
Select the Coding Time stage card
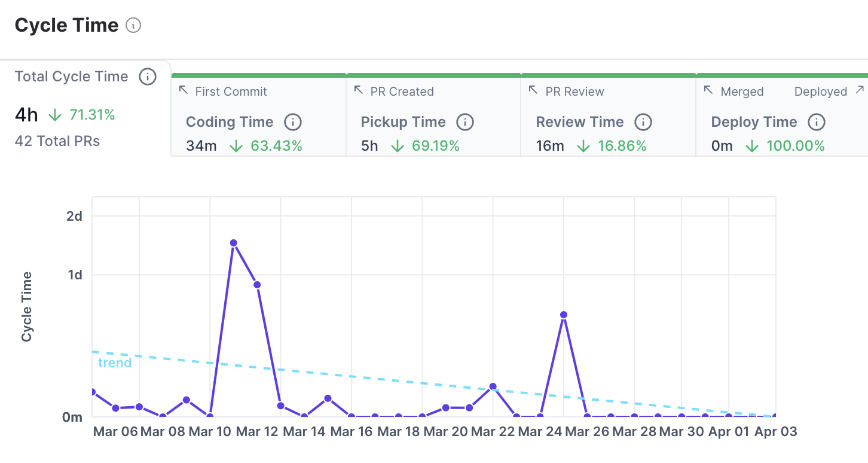(x=259, y=115)
